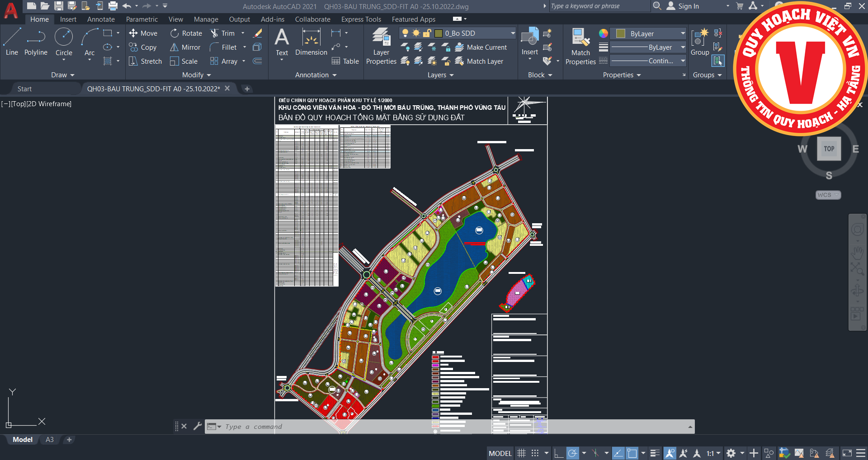The height and width of the screenshot is (460, 868).
Task: Open Layer Properties manager
Action: pos(381,46)
